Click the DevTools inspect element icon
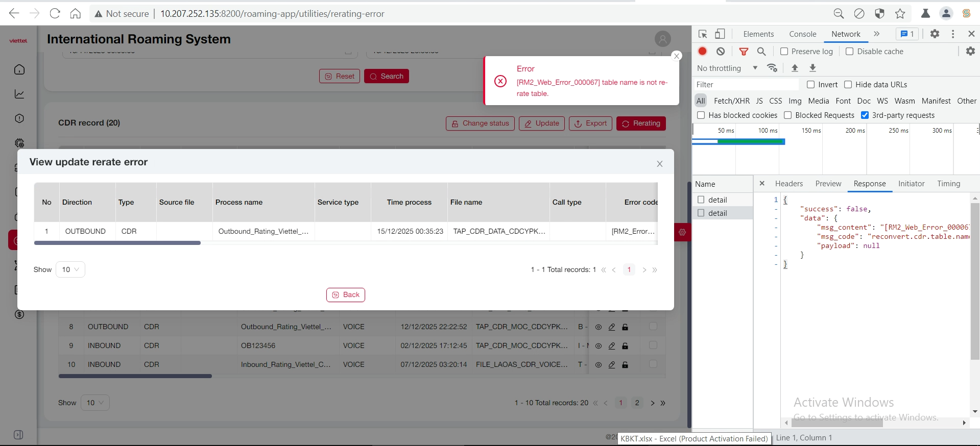980x446 pixels. (x=703, y=34)
